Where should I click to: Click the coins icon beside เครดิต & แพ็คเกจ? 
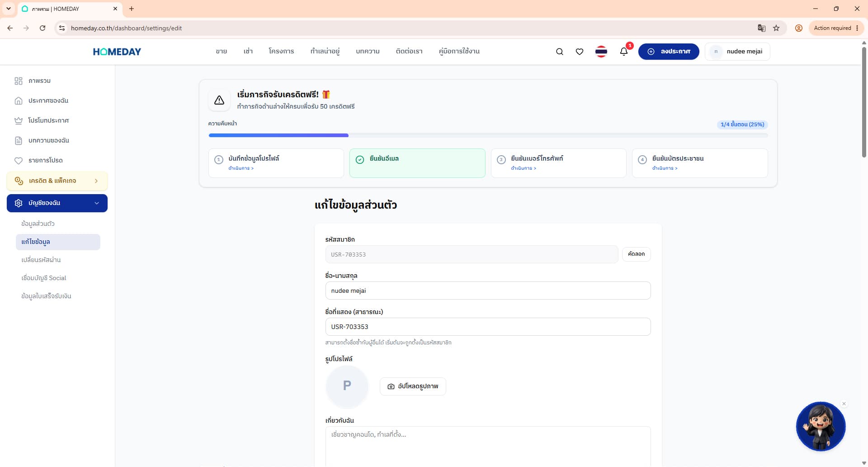[19, 181]
